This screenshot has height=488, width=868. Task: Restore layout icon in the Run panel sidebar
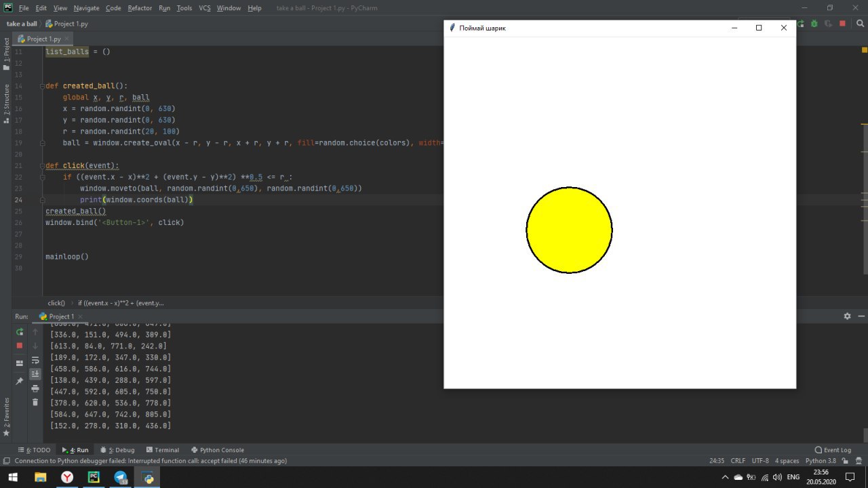coord(20,363)
